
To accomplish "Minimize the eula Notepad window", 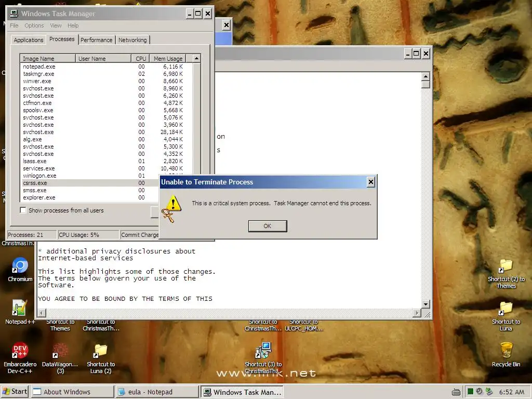I will click(408, 54).
